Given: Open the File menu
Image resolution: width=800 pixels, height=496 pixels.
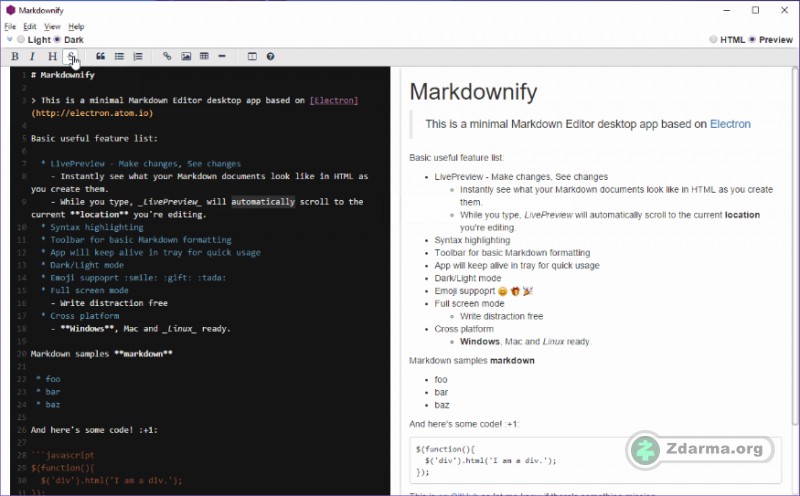Looking at the screenshot, I should click(10, 27).
